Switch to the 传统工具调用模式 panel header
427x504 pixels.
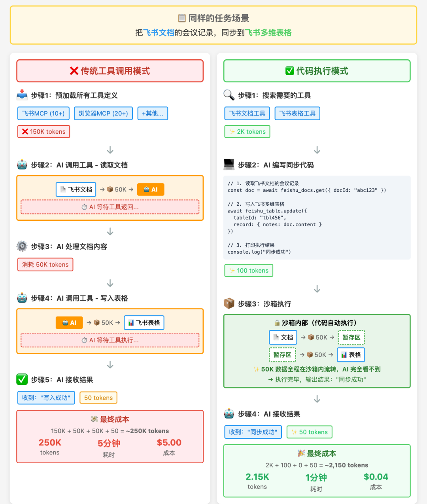(x=110, y=71)
